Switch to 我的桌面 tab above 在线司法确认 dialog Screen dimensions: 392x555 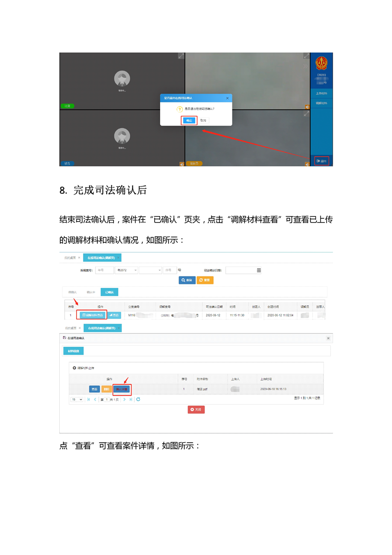point(70,328)
